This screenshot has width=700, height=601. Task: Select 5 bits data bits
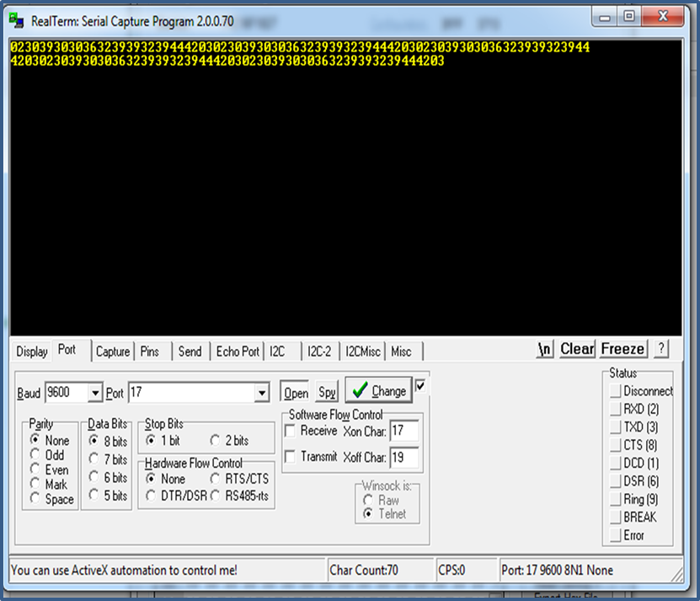108,495
